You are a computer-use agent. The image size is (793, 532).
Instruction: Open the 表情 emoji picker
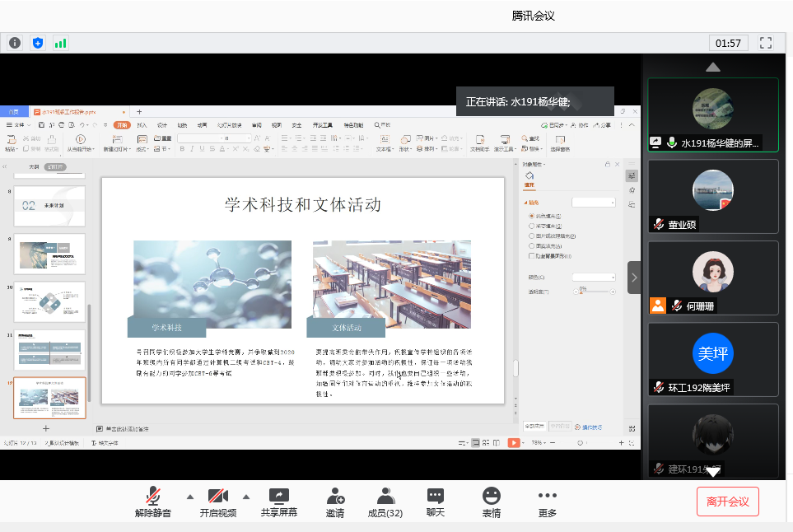click(x=492, y=496)
